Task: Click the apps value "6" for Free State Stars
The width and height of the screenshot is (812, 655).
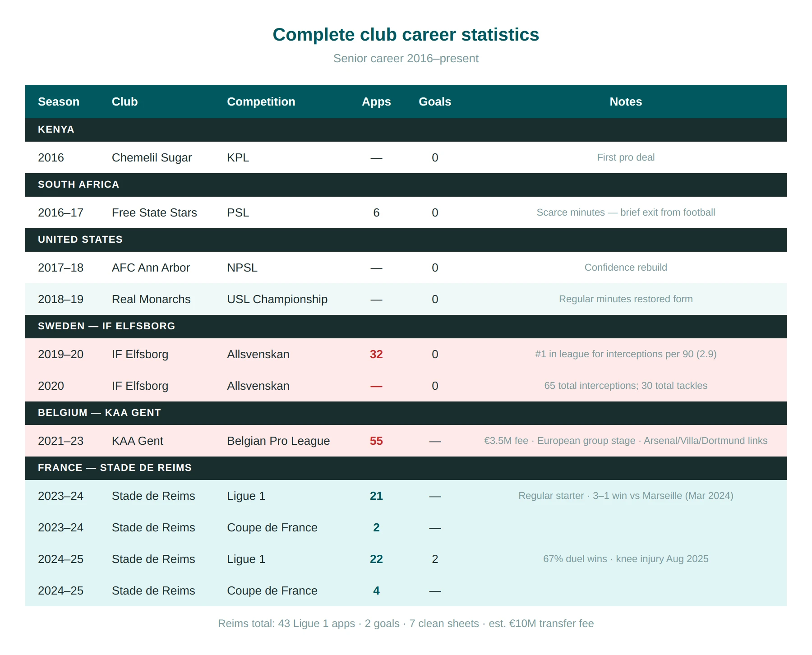Action: click(x=376, y=212)
